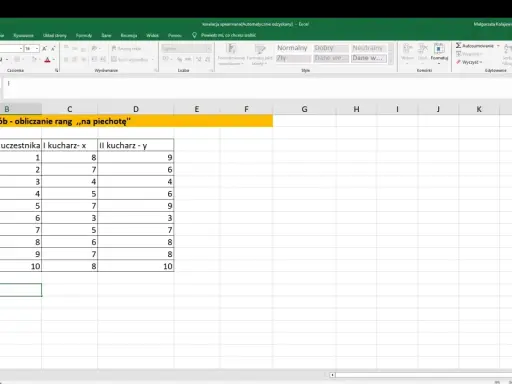This screenshot has height=384, width=512.
Task: Select the 'uczestnika' header cell
Action: (21, 145)
